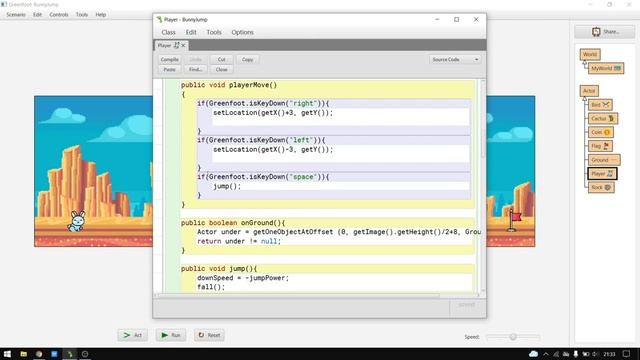The width and height of the screenshot is (640, 360).
Task: Select the Coin class in class diagram
Action: click(601, 132)
